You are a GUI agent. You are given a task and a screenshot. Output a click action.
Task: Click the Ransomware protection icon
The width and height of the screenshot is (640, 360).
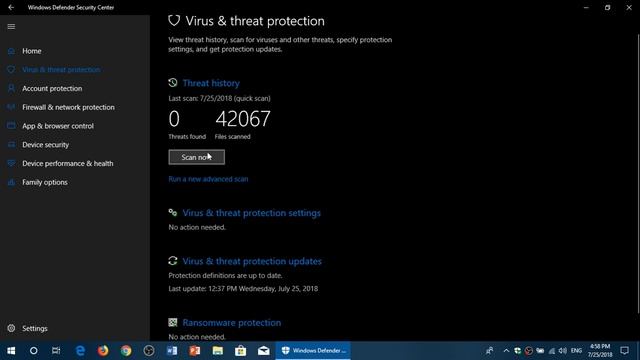coord(173,322)
